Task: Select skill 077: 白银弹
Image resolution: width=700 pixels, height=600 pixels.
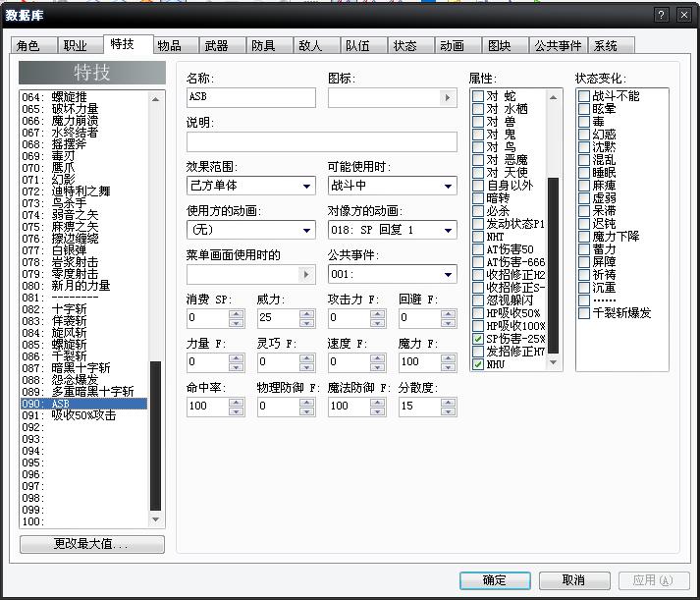Action: pos(83,250)
